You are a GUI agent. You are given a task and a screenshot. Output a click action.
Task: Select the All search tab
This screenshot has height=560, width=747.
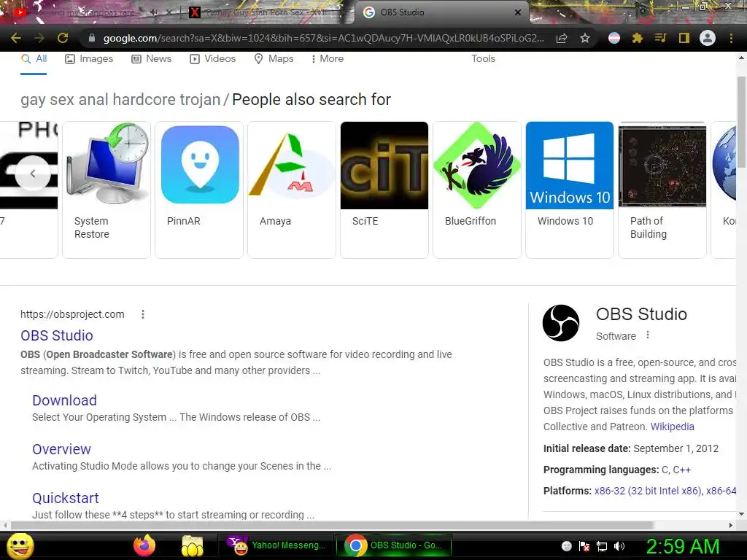(x=34, y=59)
